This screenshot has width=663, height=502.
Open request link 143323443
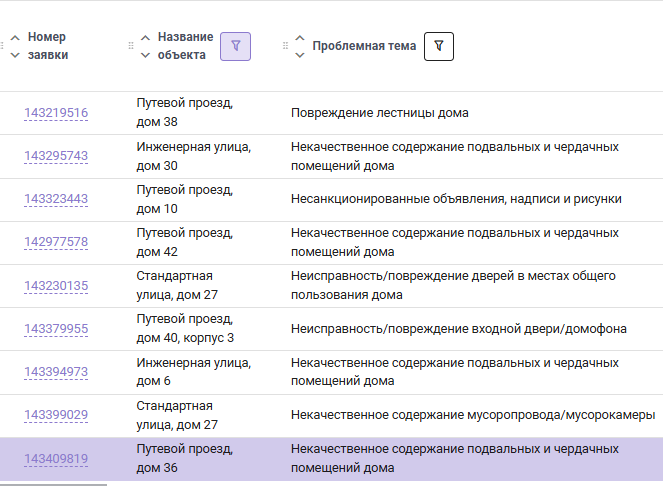coord(56,199)
